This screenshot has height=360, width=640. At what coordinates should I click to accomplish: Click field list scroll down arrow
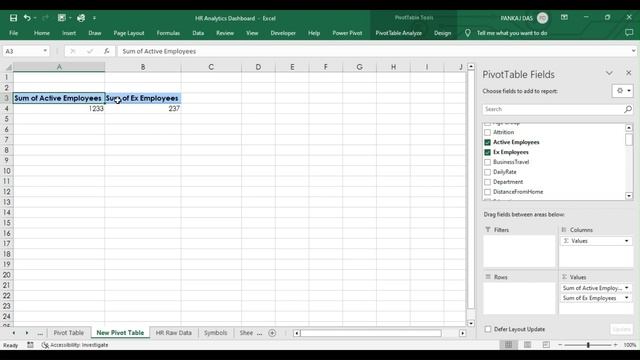tap(629, 196)
